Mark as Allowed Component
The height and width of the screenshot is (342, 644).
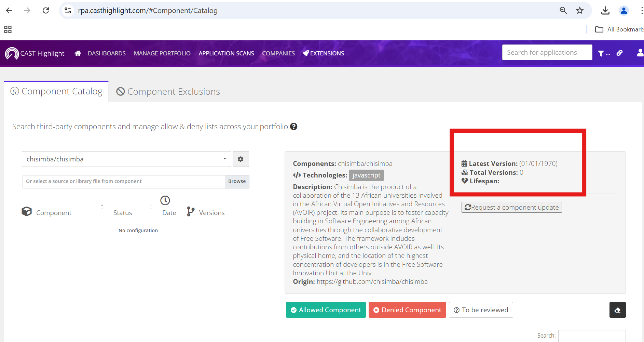click(x=326, y=310)
